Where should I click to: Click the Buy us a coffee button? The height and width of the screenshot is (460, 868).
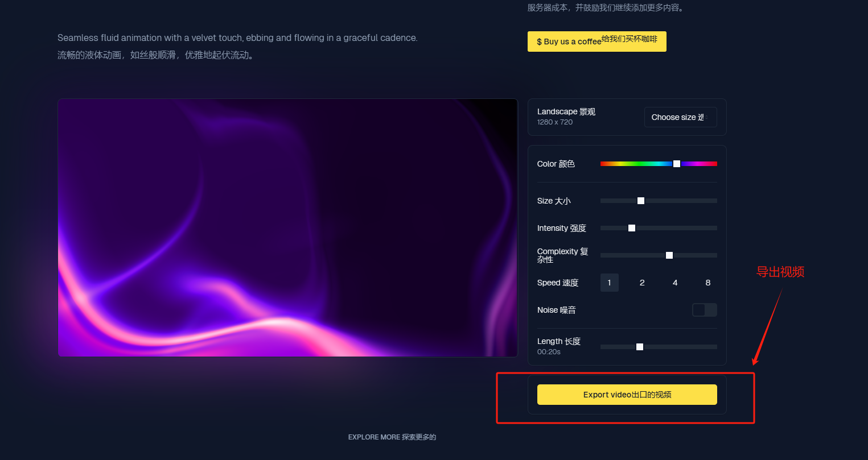(597, 42)
